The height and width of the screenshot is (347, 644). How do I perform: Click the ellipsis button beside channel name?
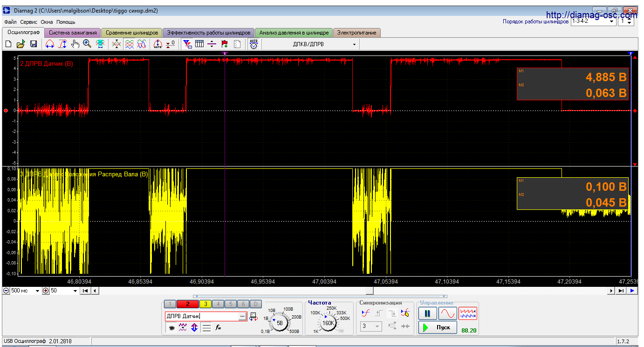pos(242,316)
